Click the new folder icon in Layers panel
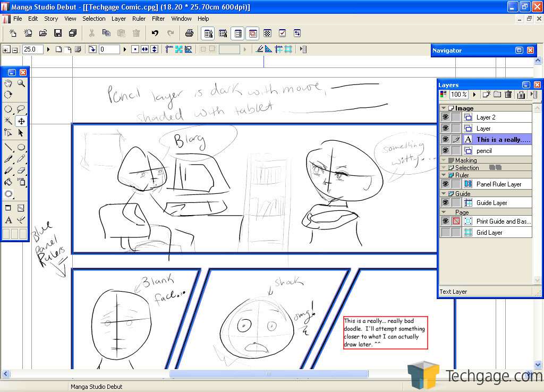Screen dimensions: 544x392 coord(497,95)
